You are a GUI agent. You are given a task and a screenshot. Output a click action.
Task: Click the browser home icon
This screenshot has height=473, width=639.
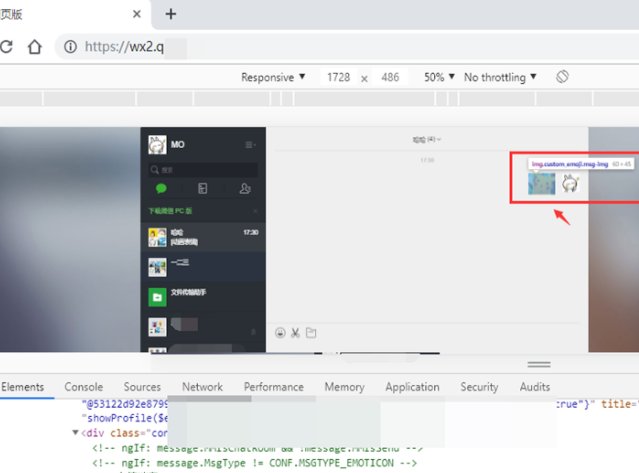click(35, 46)
